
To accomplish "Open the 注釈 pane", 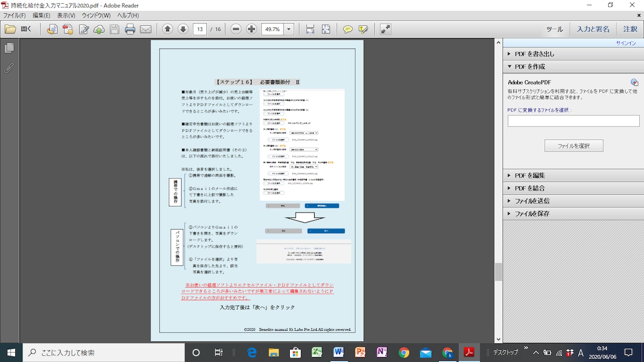I will pyautogui.click(x=630, y=30).
